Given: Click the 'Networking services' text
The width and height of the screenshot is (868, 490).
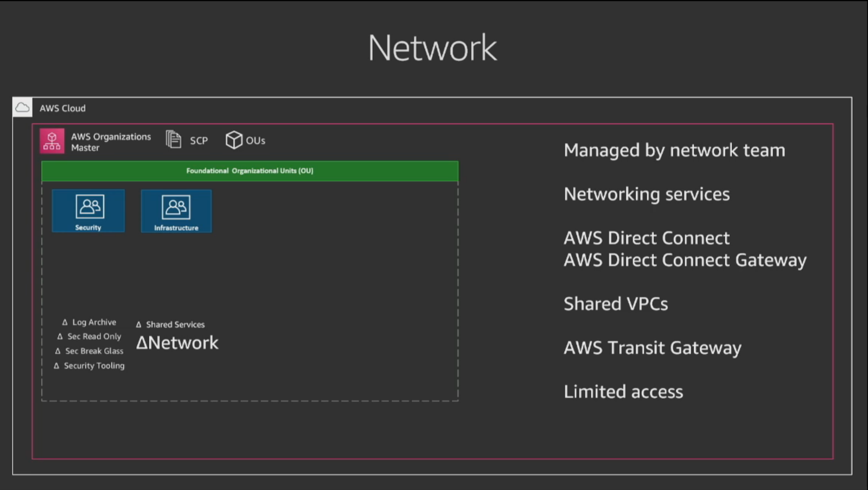Looking at the screenshot, I should tap(647, 194).
